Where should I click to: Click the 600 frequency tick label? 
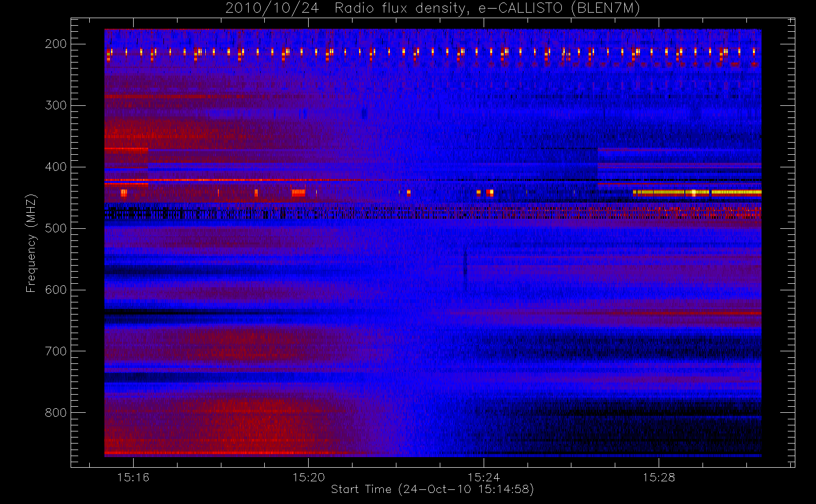[x=55, y=290]
